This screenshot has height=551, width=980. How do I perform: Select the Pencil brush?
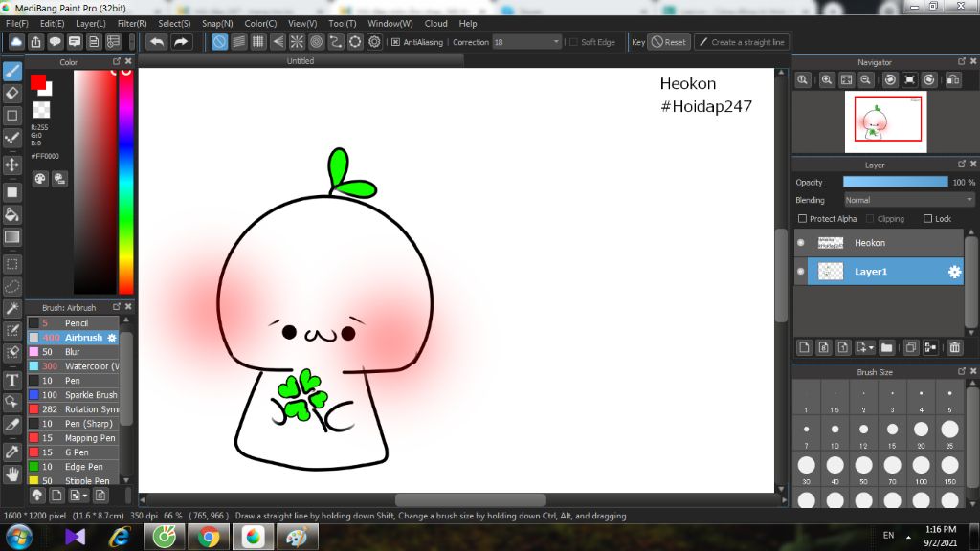pos(73,323)
